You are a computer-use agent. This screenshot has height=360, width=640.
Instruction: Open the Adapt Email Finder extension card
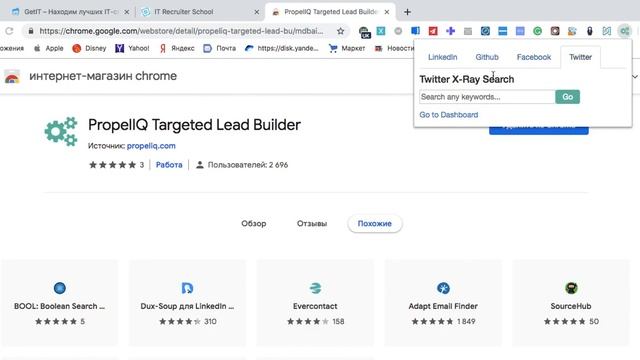tap(443, 303)
